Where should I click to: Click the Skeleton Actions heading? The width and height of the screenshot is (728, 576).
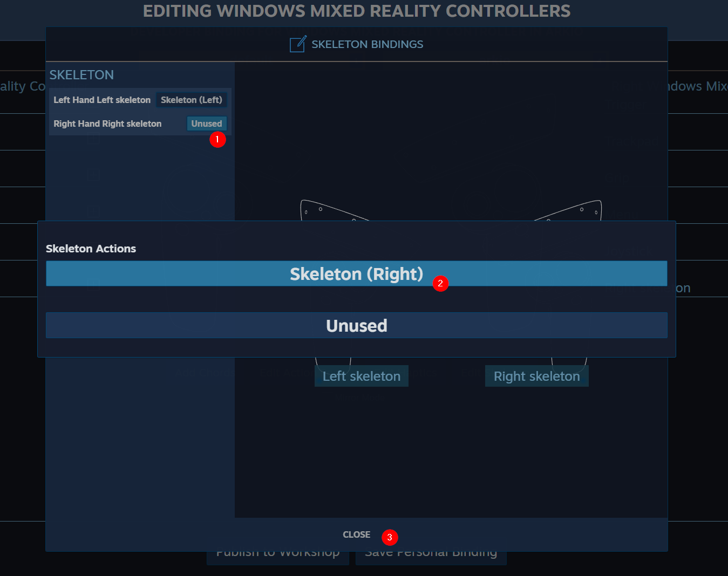(x=91, y=249)
